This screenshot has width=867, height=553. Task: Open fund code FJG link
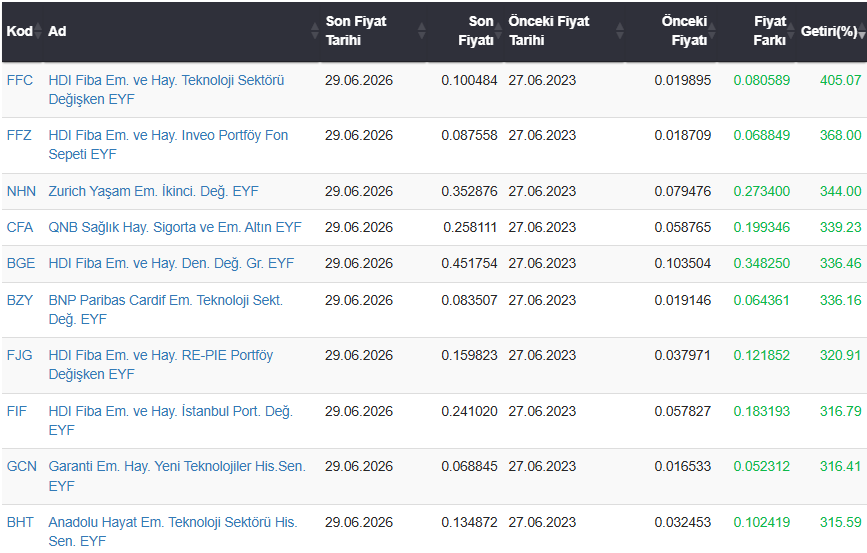(x=19, y=355)
